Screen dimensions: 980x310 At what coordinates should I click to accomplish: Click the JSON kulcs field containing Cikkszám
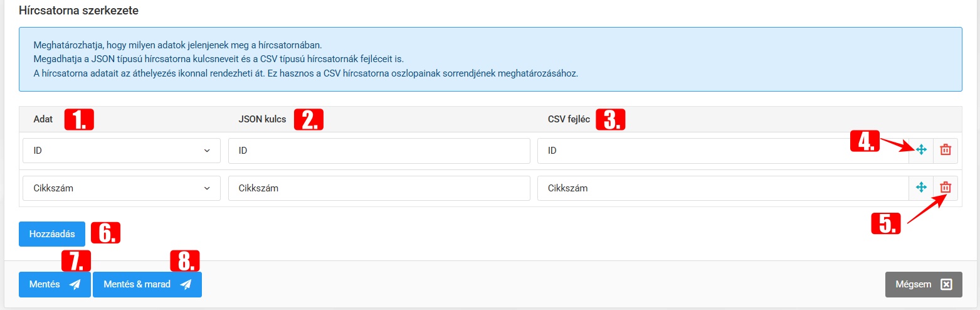tap(379, 188)
